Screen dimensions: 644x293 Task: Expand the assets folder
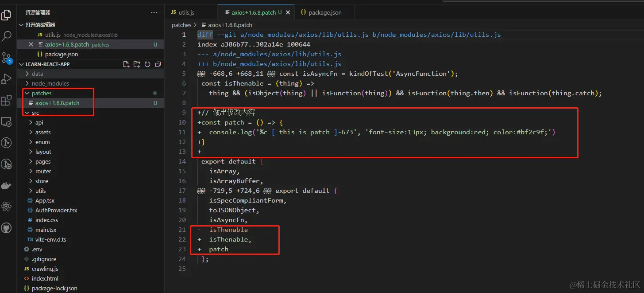pos(31,132)
